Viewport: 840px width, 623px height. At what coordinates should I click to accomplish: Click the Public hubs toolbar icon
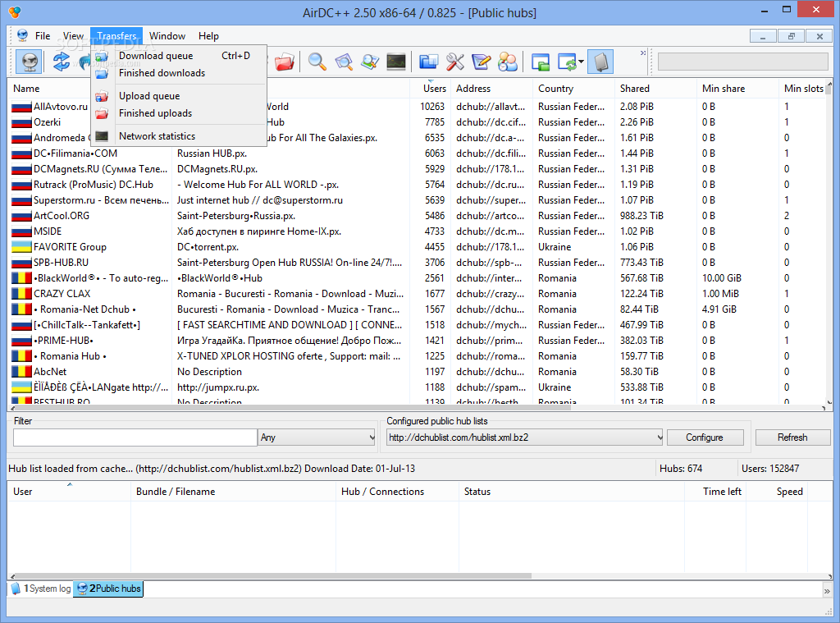[x=30, y=62]
